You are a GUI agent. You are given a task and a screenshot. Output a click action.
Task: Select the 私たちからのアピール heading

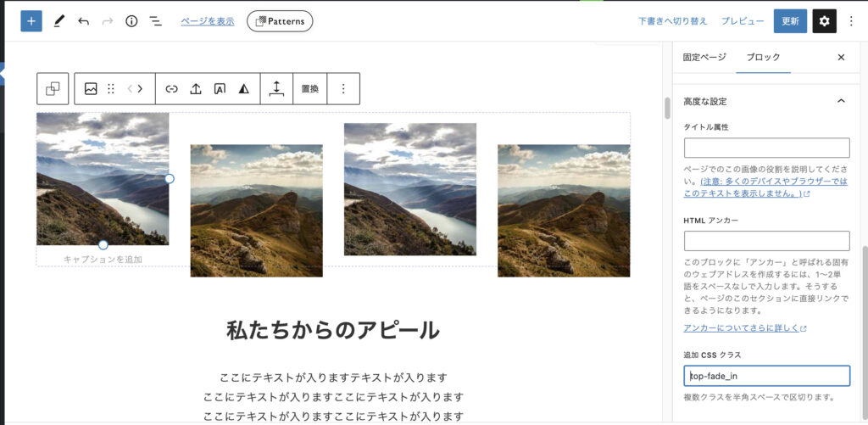[x=332, y=331]
